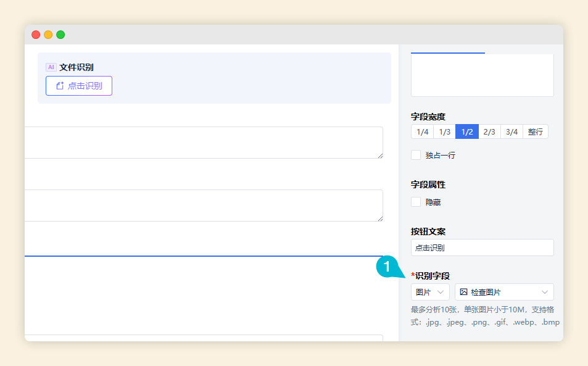Set field width to 1/3
This screenshot has width=588, height=366.
click(444, 131)
